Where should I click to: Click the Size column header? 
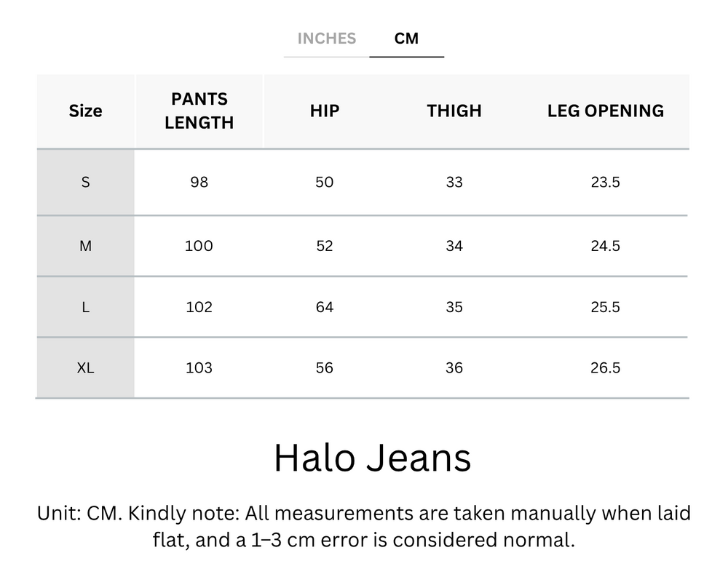(85, 111)
